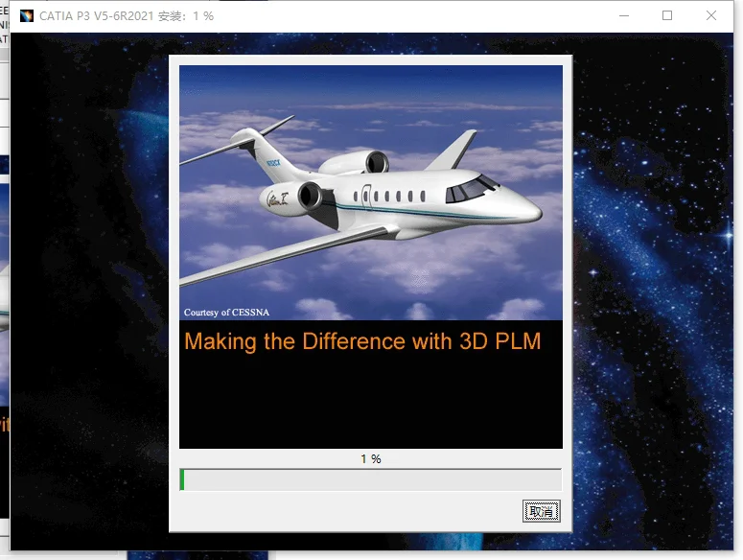The image size is (743, 560).
Task: Click "Making the Difference with 3D PLM" headline
Action: 362,341
